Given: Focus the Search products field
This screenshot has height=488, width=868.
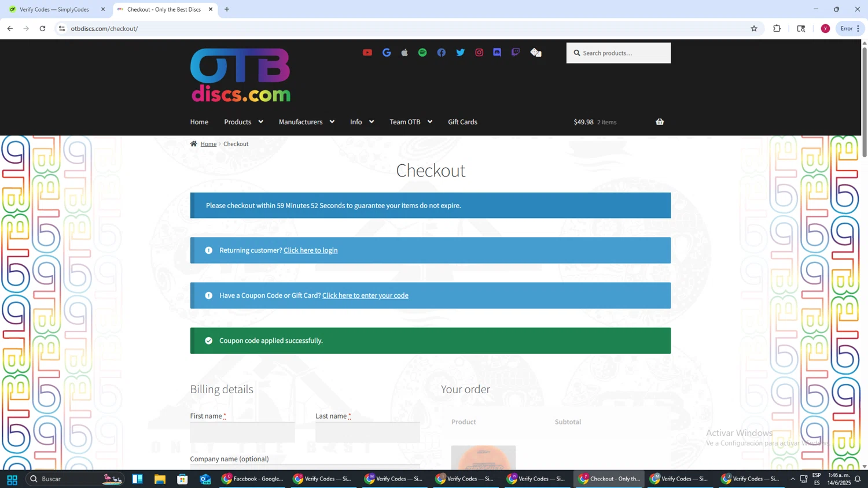Looking at the screenshot, I should pos(619,53).
